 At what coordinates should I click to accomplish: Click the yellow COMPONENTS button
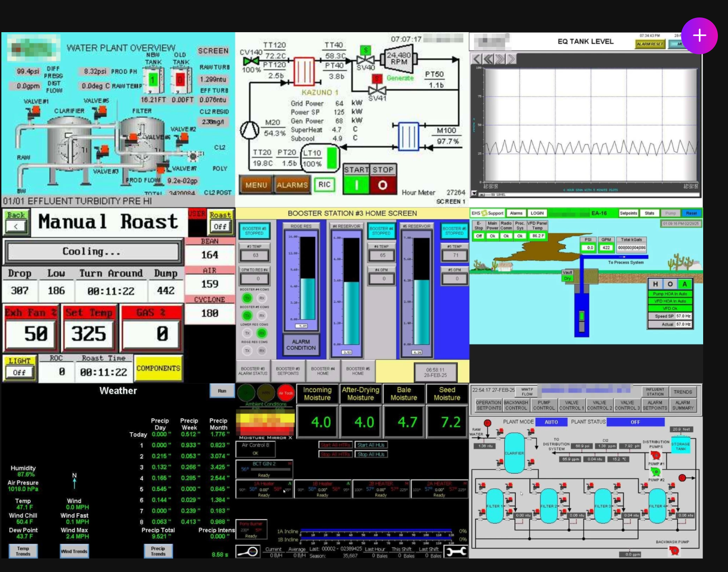[x=158, y=368]
